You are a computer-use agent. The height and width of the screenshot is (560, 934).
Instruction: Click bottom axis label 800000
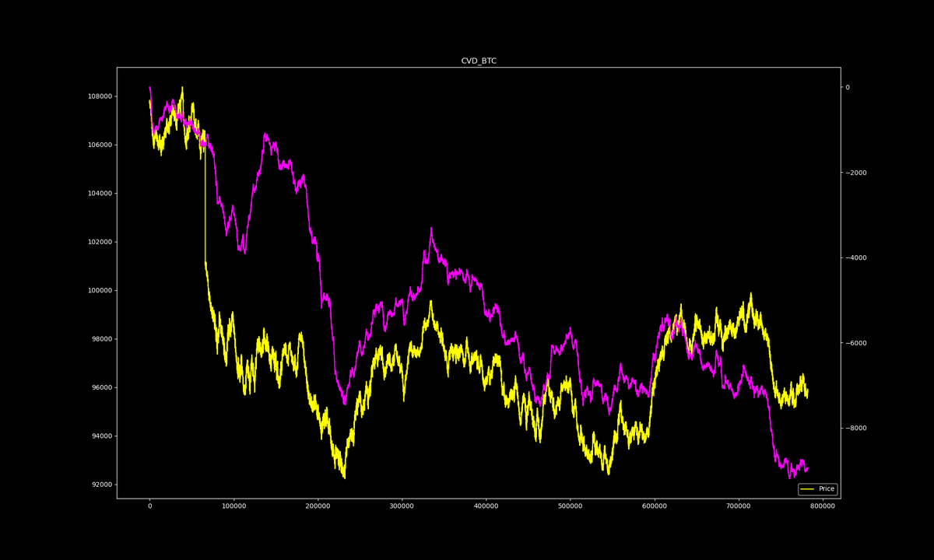coord(823,506)
